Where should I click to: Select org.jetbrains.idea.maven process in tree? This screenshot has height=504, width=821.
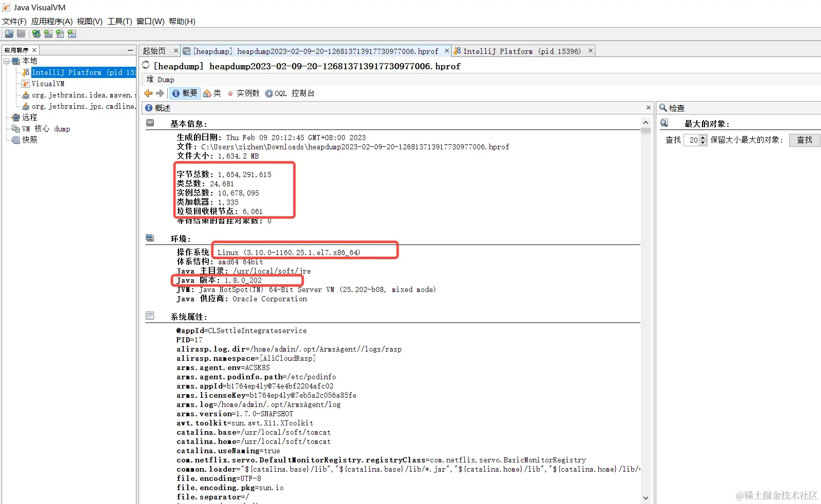point(84,95)
